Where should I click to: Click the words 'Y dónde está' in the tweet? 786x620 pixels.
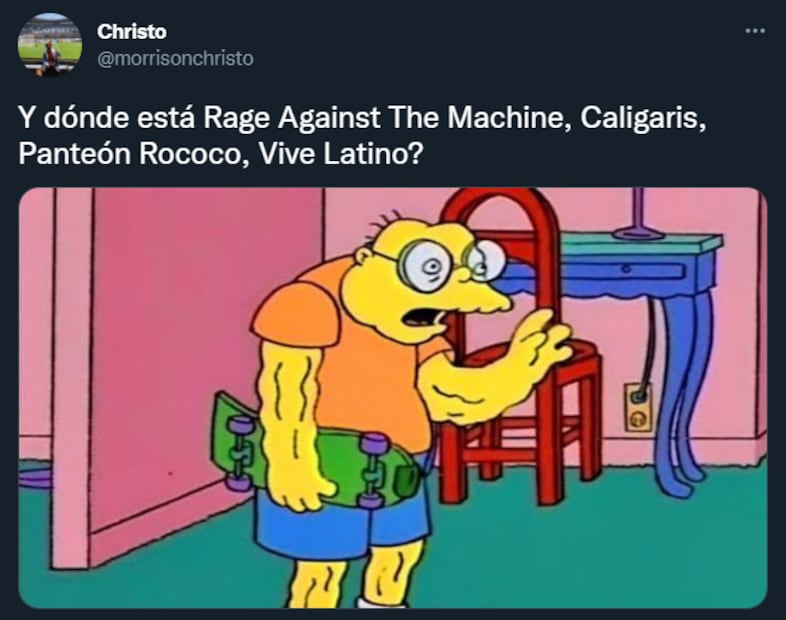(106, 118)
